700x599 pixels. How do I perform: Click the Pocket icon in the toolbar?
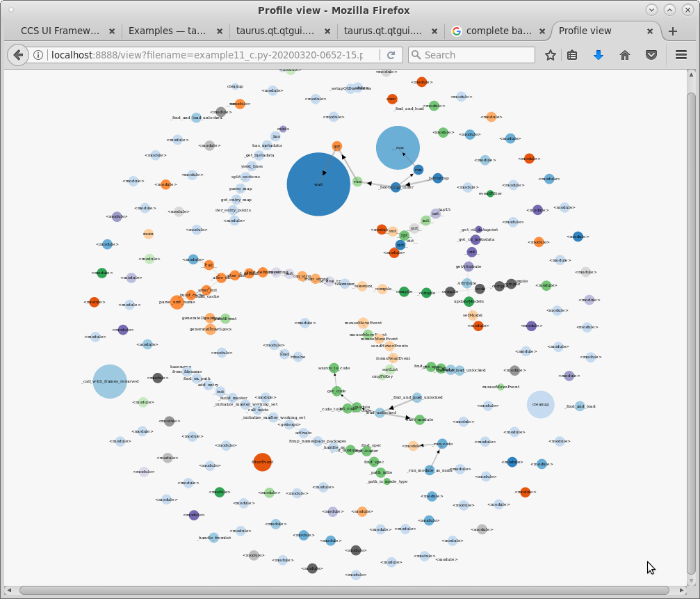click(x=650, y=55)
